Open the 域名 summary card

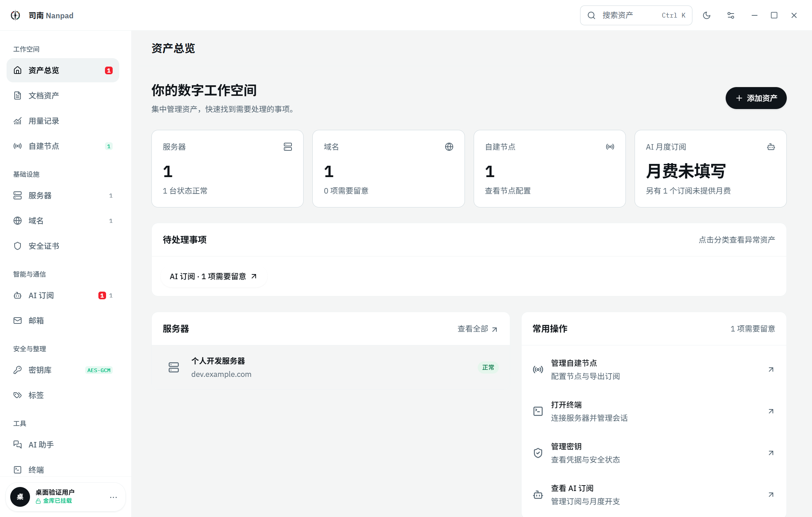pyautogui.click(x=388, y=169)
